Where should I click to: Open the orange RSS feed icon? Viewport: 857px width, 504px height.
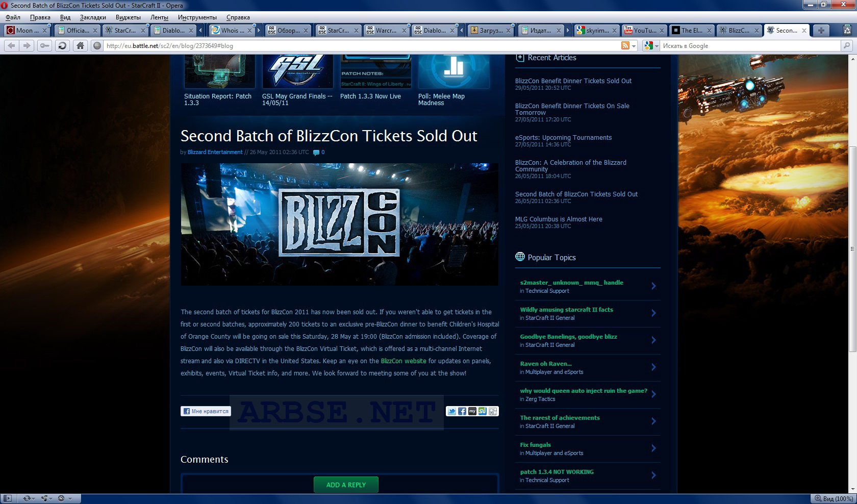[625, 45]
